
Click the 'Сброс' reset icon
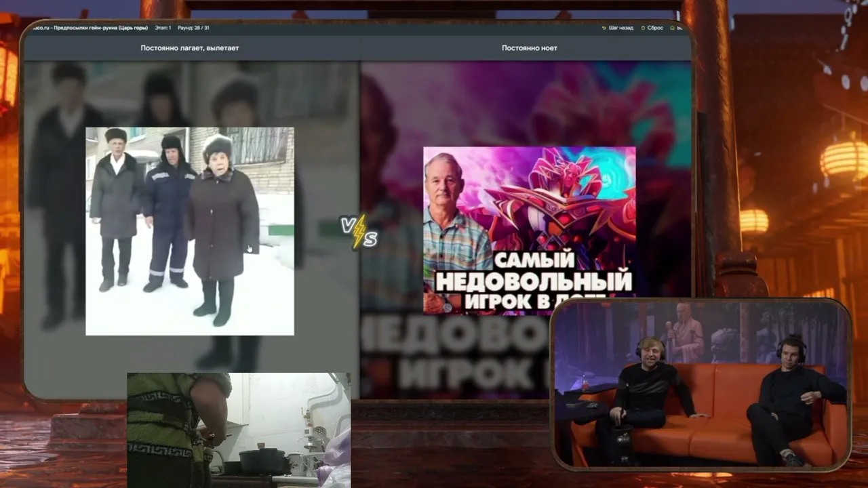[644, 28]
